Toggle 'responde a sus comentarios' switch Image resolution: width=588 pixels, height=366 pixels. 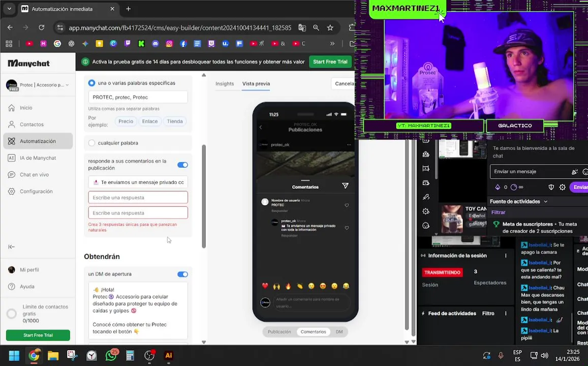click(182, 165)
